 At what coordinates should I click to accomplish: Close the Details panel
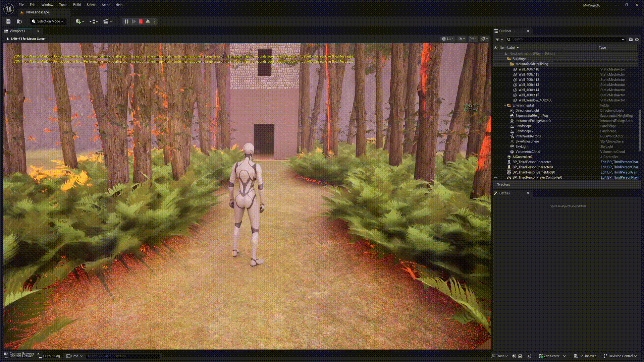pos(528,193)
